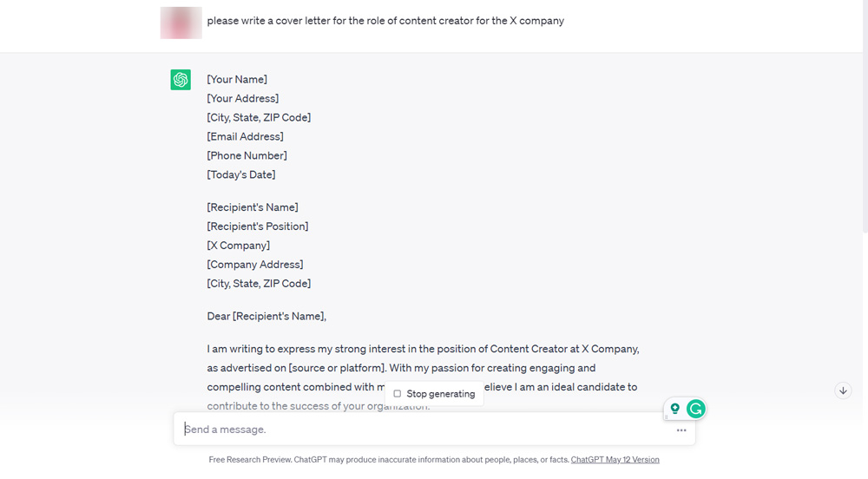Click the Grammarly lightbulb suggestions icon
Viewport: 868px width, 479px height.
(x=675, y=409)
